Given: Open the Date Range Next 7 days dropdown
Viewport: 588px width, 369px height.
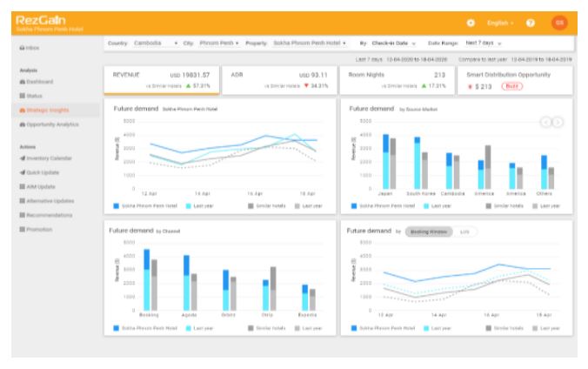Looking at the screenshot, I should 483,42.
